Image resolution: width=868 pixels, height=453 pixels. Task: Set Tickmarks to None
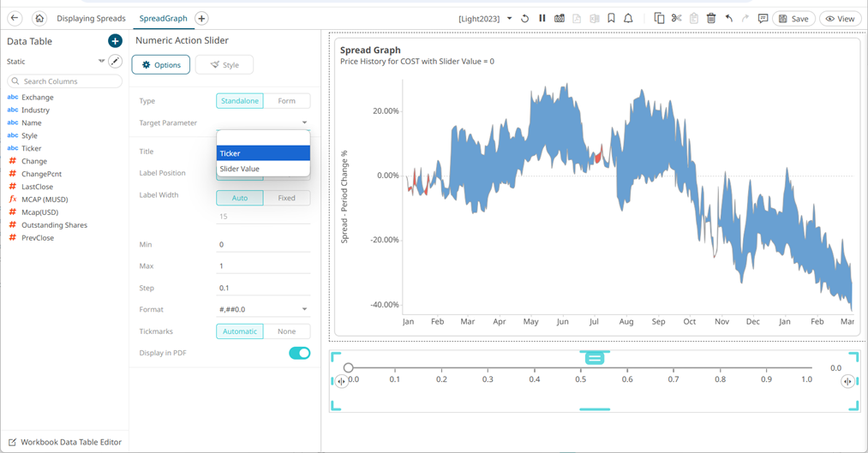point(286,331)
